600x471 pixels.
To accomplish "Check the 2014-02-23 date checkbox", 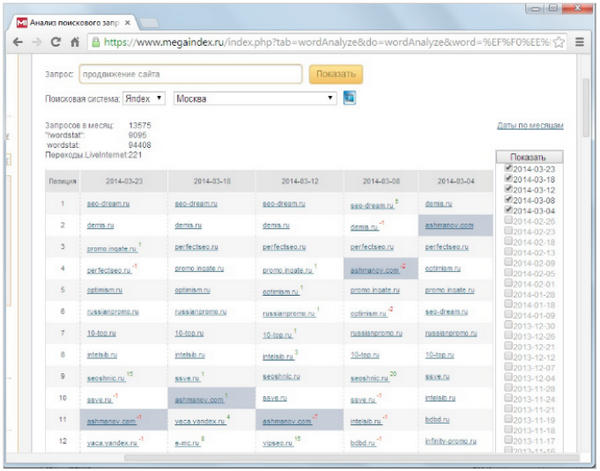I will click(509, 231).
